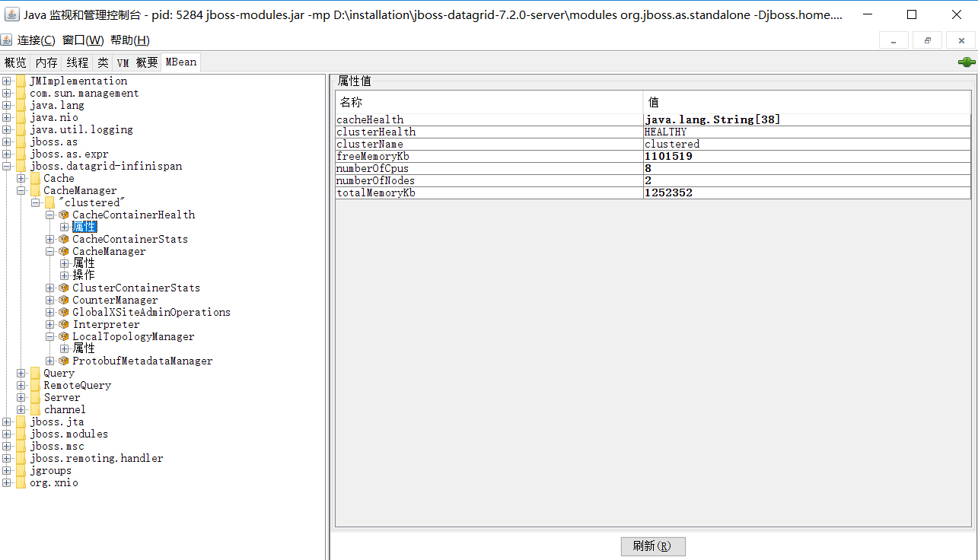Click the "clustered" folder icon
978x560 pixels.
[x=49, y=203]
